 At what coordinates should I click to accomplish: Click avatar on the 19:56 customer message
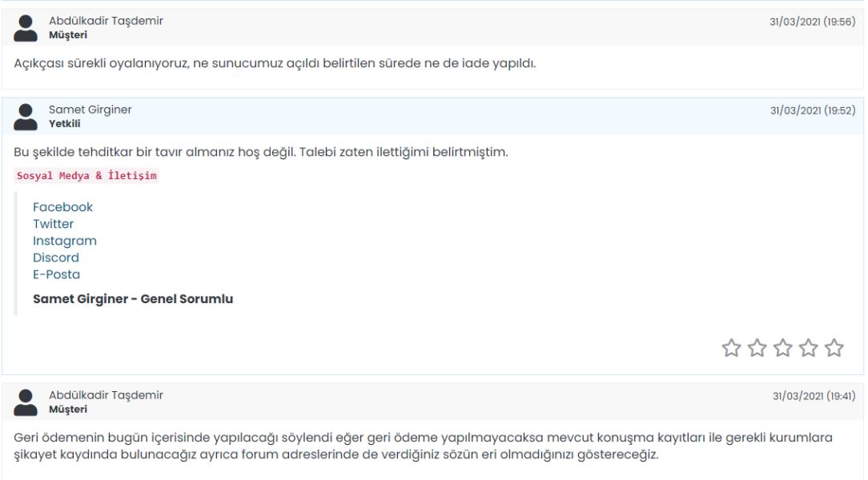pos(26,28)
